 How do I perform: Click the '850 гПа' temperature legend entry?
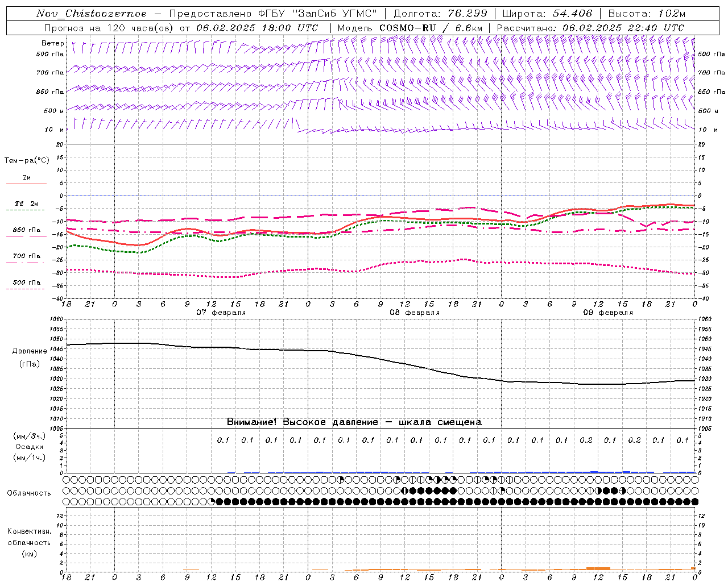point(26,230)
